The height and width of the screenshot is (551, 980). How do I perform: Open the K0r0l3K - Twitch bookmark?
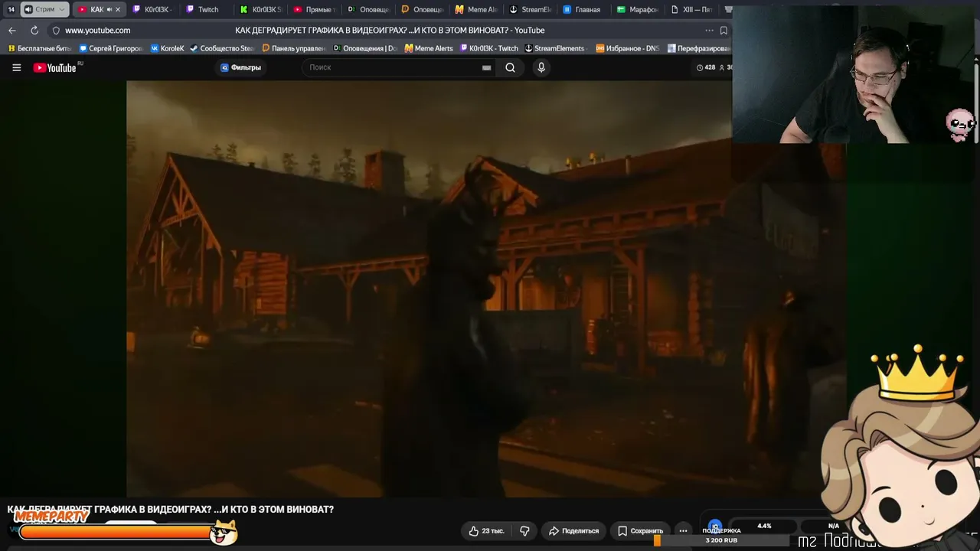(488, 48)
